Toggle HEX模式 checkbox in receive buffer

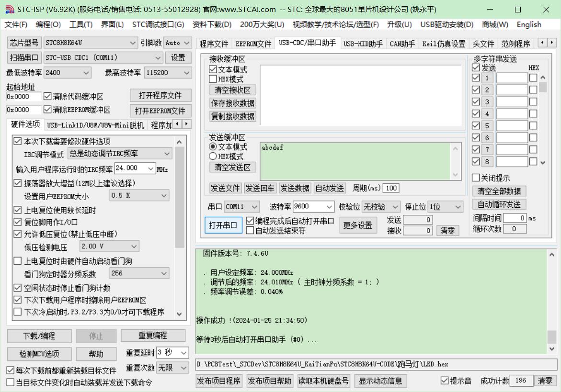213,79
